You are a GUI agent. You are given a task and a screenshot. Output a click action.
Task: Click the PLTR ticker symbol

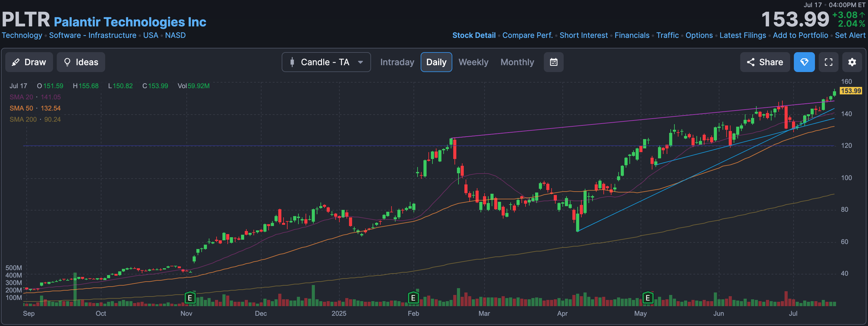(x=26, y=20)
